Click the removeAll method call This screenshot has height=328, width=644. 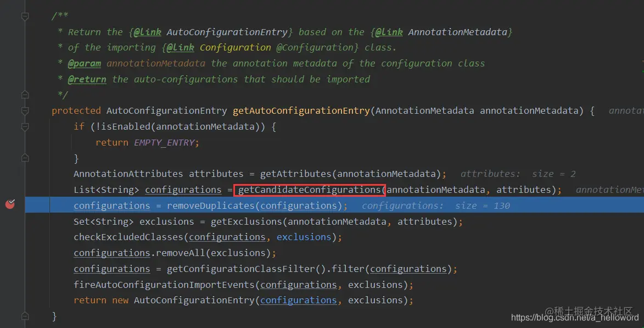pyautogui.click(x=180, y=253)
